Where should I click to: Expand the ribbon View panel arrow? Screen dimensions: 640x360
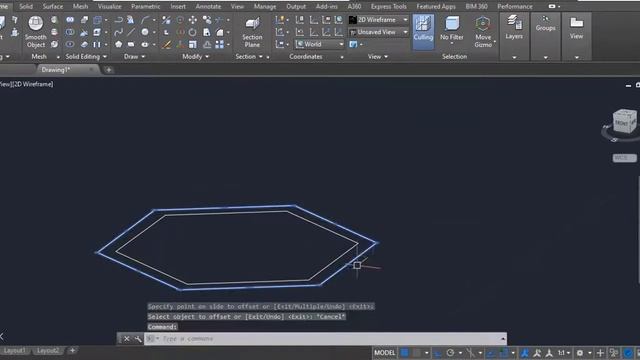click(378, 57)
